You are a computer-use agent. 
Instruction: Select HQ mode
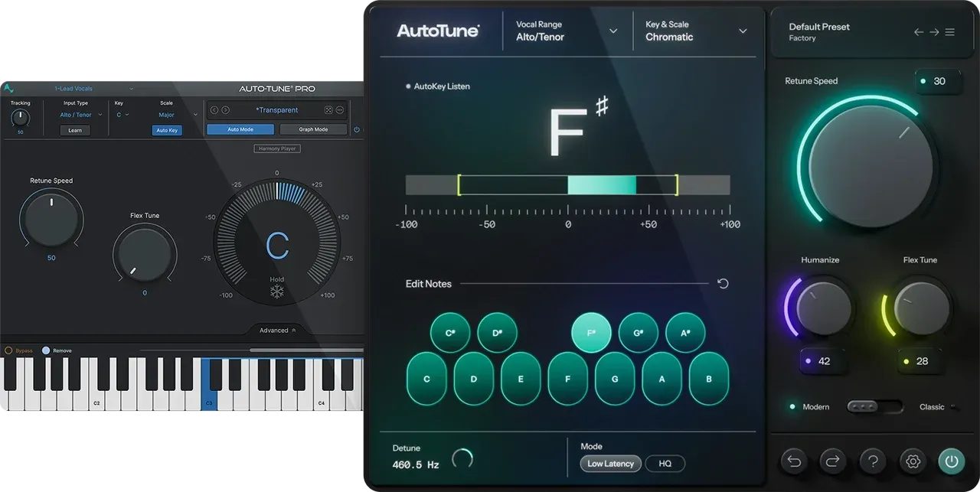(x=665, y=464)
